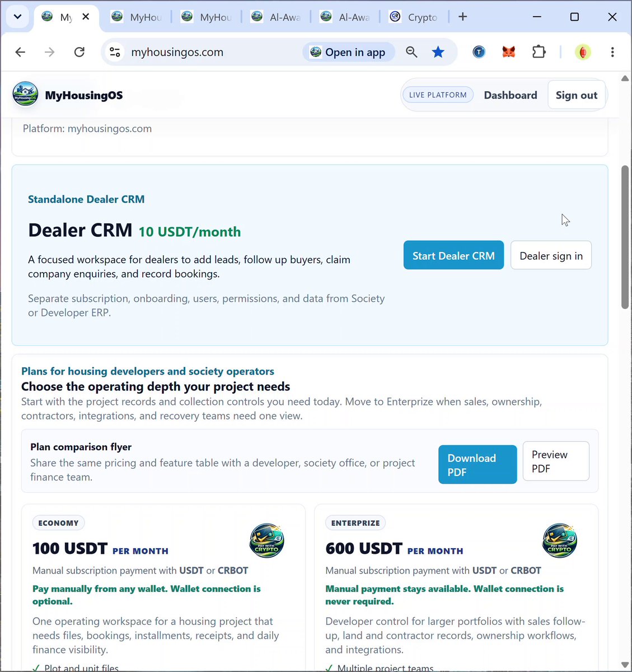632x672 pixels.
Task: Open site information icon in address bar
Action: pyautogui.click(x=115, y=52)
